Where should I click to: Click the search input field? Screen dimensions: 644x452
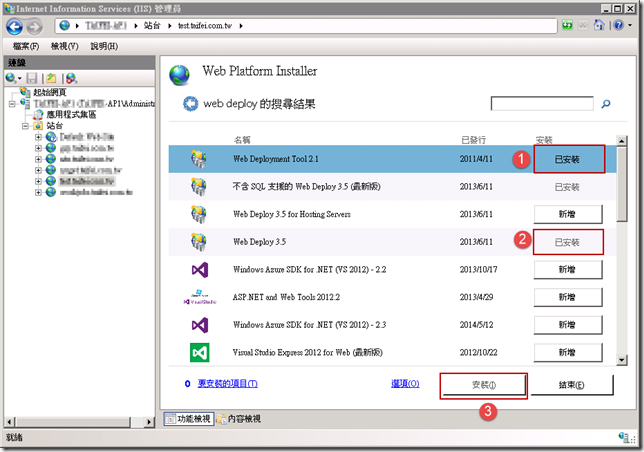542,104
